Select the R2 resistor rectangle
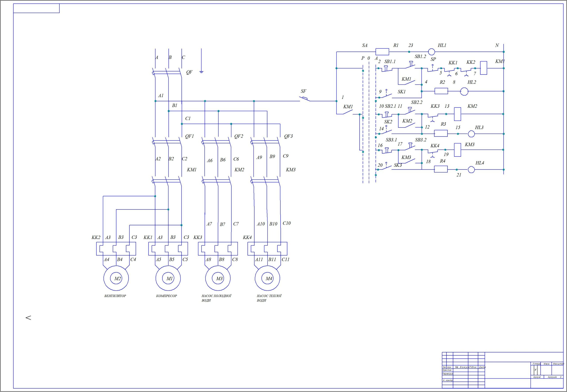 441,91
